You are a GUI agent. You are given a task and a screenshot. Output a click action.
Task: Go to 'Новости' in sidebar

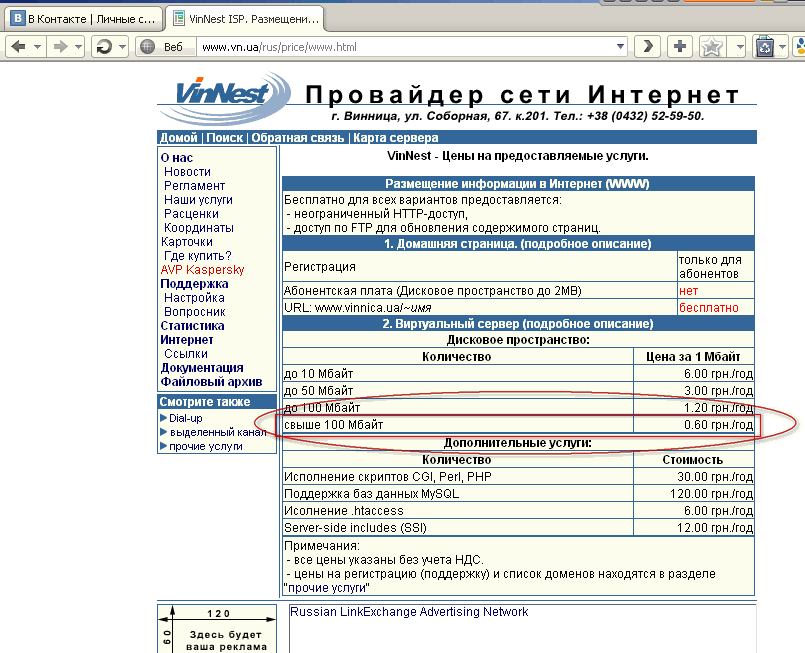[x=187, y=171]
